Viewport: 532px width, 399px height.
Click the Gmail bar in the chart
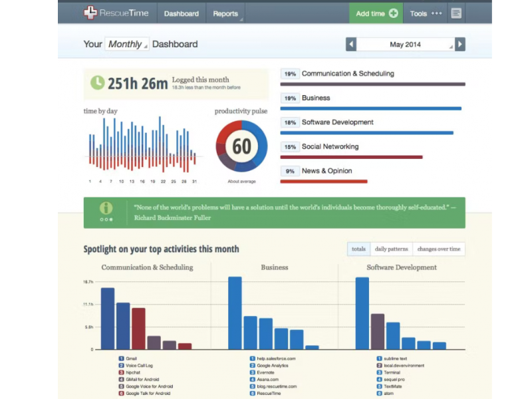108,318
